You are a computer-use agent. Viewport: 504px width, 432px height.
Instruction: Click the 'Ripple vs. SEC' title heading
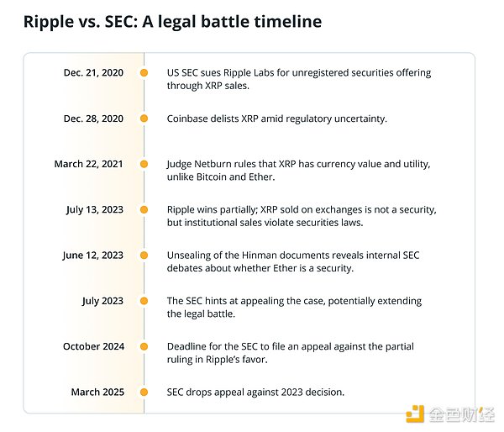[x=172, y=22]
